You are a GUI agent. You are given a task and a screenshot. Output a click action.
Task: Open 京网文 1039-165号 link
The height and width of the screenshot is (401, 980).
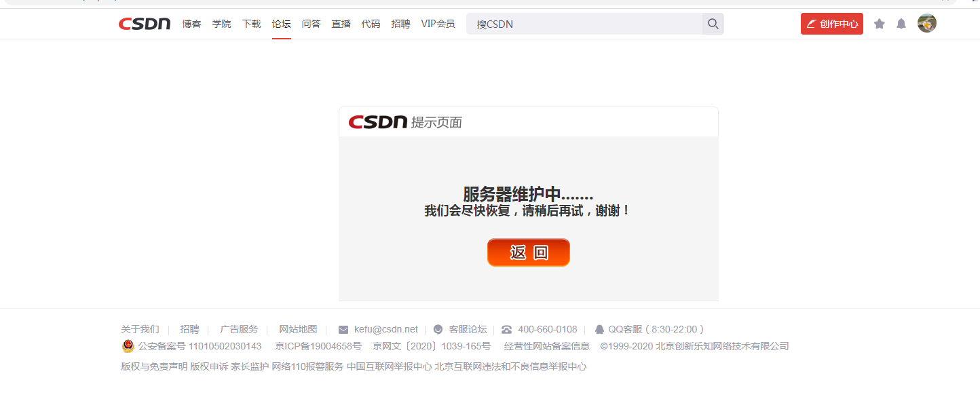[x=432, y=346]
